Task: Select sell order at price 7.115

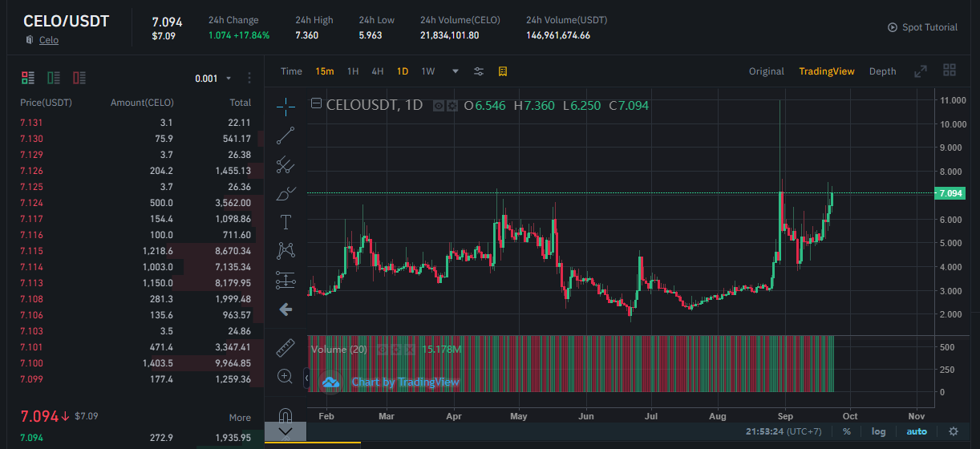Action: 136,251
